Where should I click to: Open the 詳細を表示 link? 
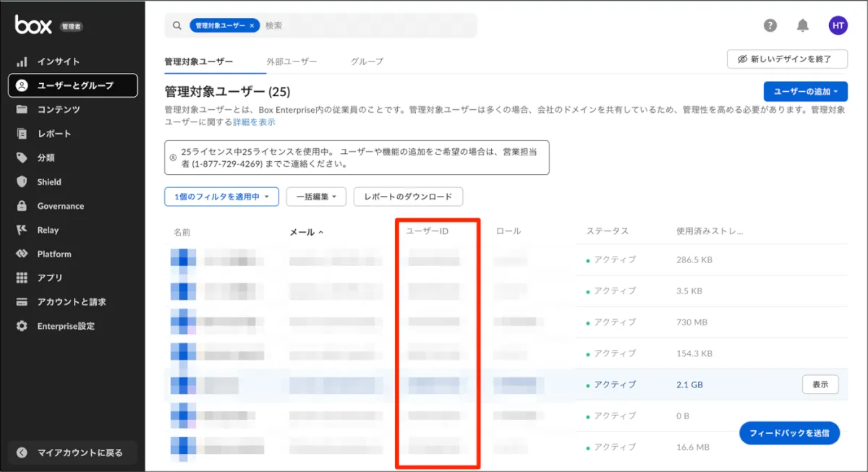point(254,122)
